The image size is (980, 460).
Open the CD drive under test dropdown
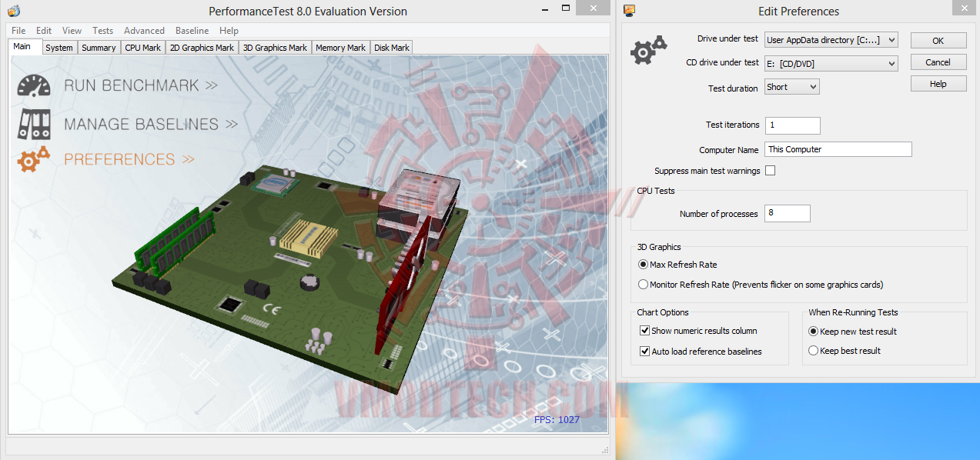point(831,64)
